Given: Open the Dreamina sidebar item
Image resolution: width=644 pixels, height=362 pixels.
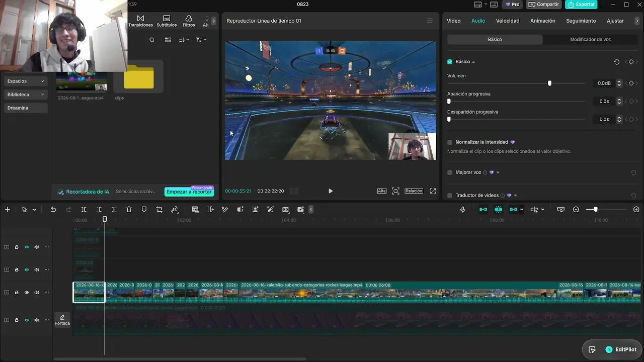Looking at the screenshot, I should [x=26, y=108].
